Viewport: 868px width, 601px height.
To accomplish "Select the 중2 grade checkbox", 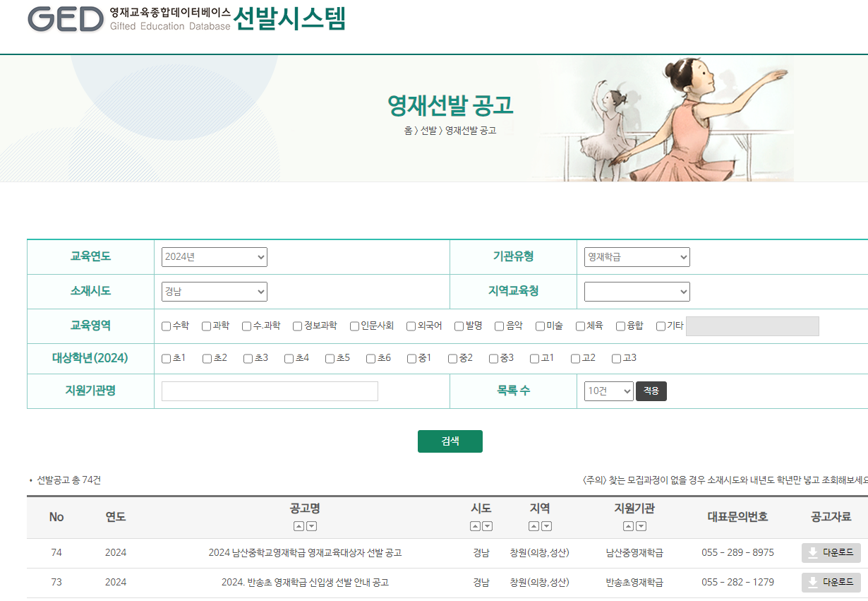I will tap(452, 359).
